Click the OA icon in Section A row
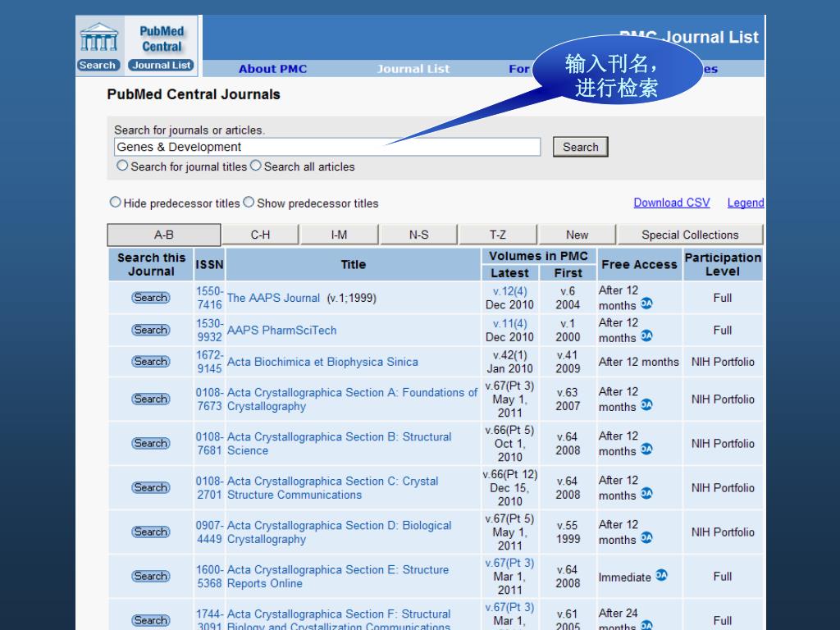 point(646,404)
